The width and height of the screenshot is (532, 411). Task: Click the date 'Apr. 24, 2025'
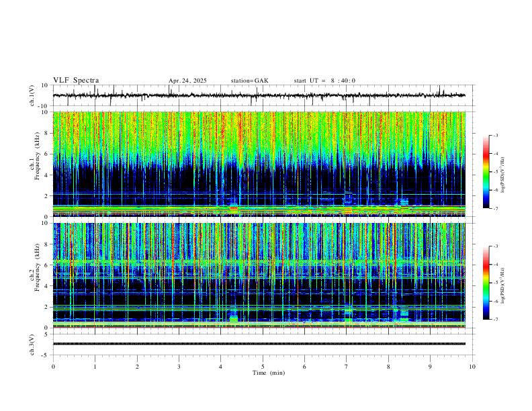coord(187,81)
